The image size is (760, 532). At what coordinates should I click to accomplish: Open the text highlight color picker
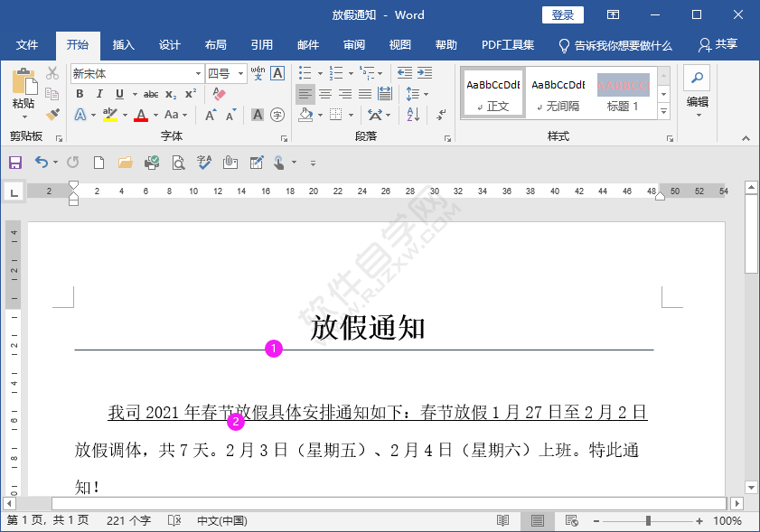pyautogui.click(x=125, y=114)
